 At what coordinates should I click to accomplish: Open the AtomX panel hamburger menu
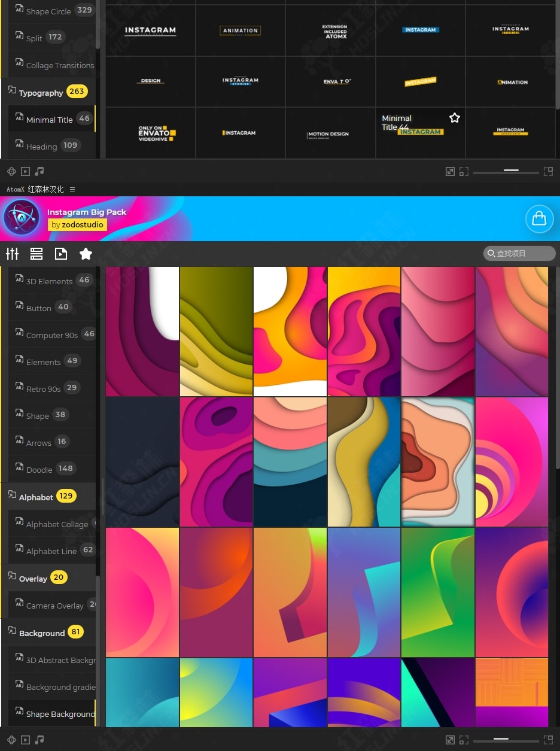click(72, 189)
